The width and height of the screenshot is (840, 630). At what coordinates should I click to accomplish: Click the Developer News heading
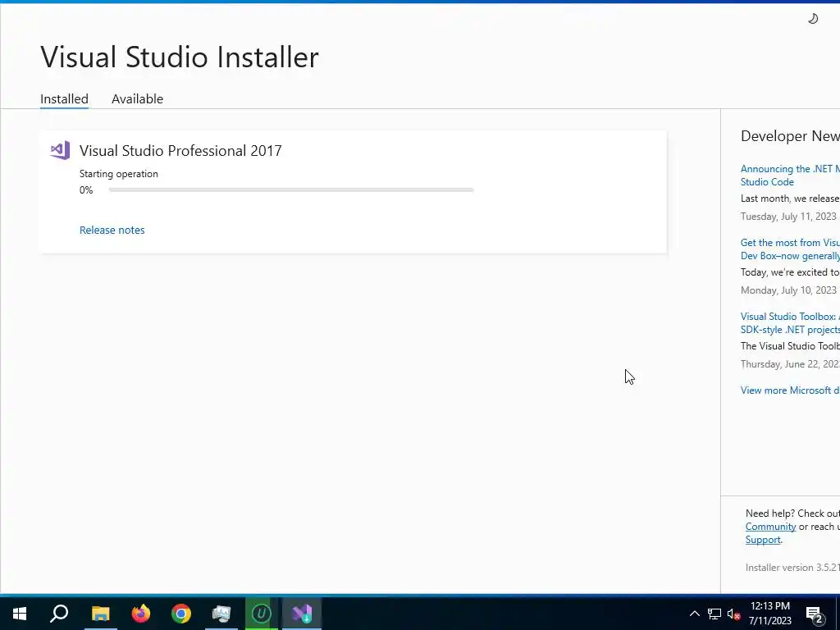tap(790, 136)
